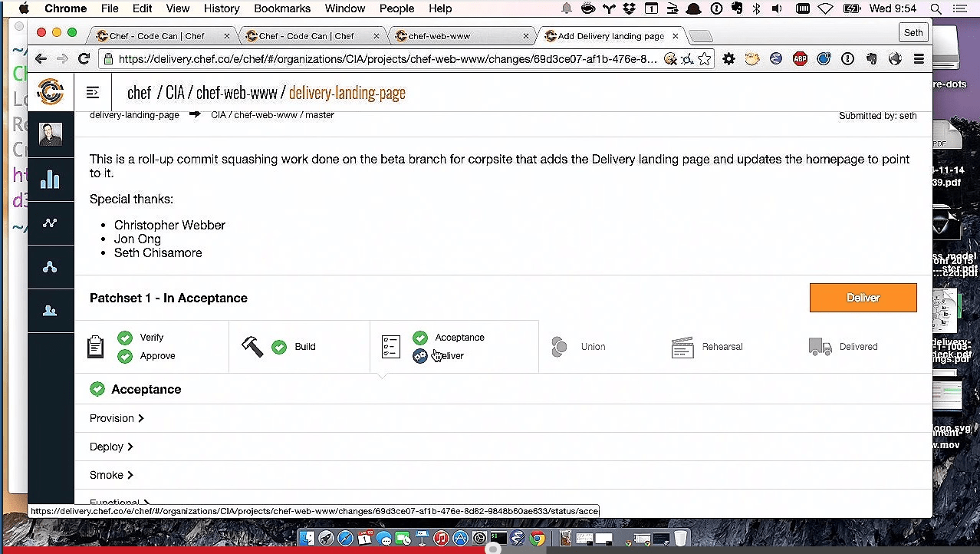Click the 'Submitted by: seth' text
The height and width of the screenshot is (554, 980).
point(877,116)
